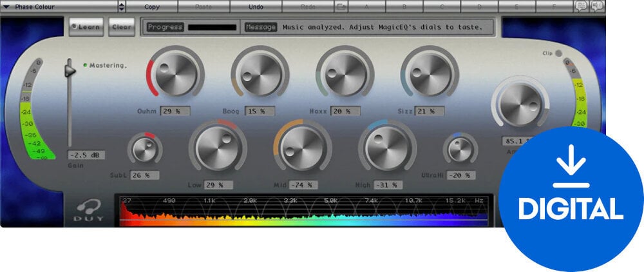
Task: Click the SubL value field 26 %
Action: pyautogui.click(x=144, y=175)
